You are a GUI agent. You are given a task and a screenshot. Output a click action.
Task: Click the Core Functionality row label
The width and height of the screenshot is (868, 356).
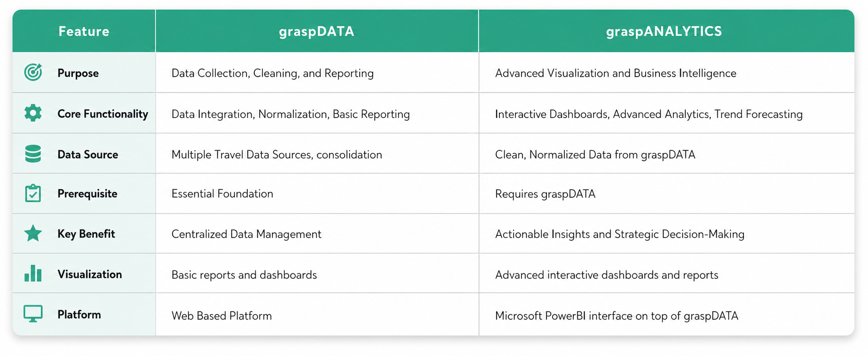tap(103, 114)
